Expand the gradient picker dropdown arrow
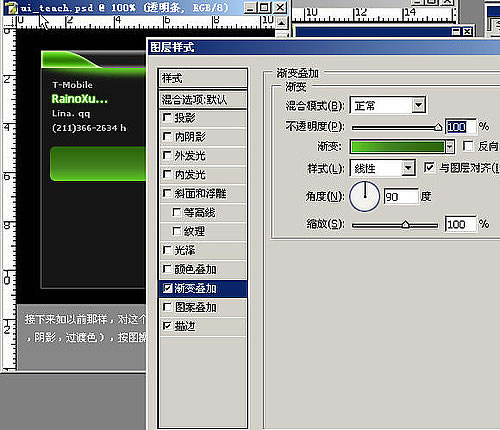This screenshot has height=430, width=500. coord(450,147)
